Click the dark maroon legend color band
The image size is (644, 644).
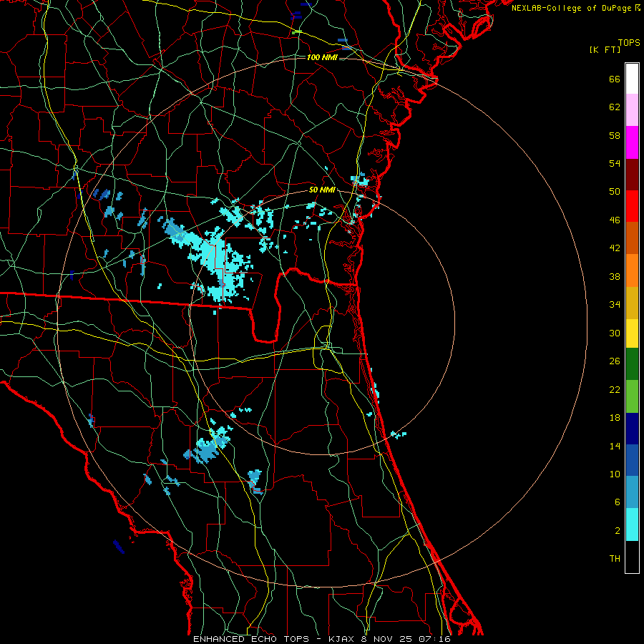click(632, 175)
